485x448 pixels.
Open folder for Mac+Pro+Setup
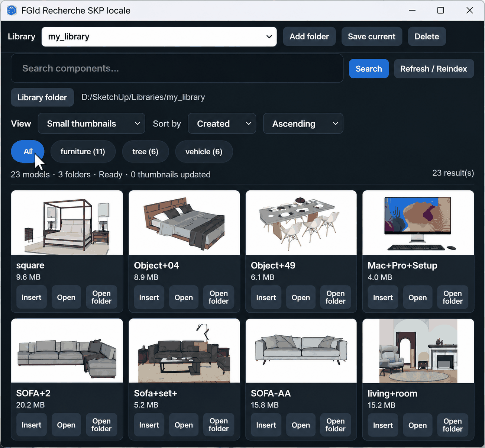point(453,297)
